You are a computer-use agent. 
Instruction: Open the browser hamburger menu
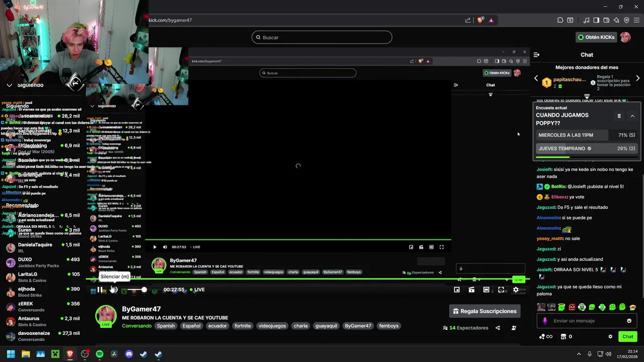(636, 20)
